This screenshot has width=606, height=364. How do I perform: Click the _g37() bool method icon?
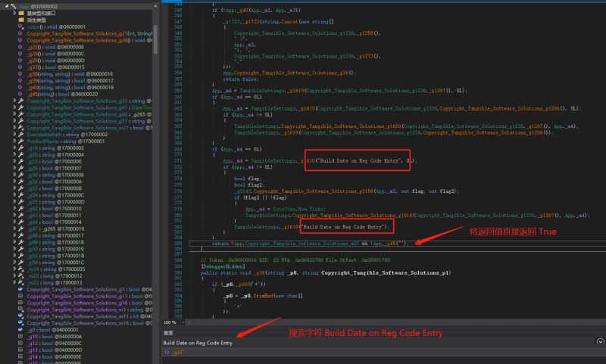20,67
